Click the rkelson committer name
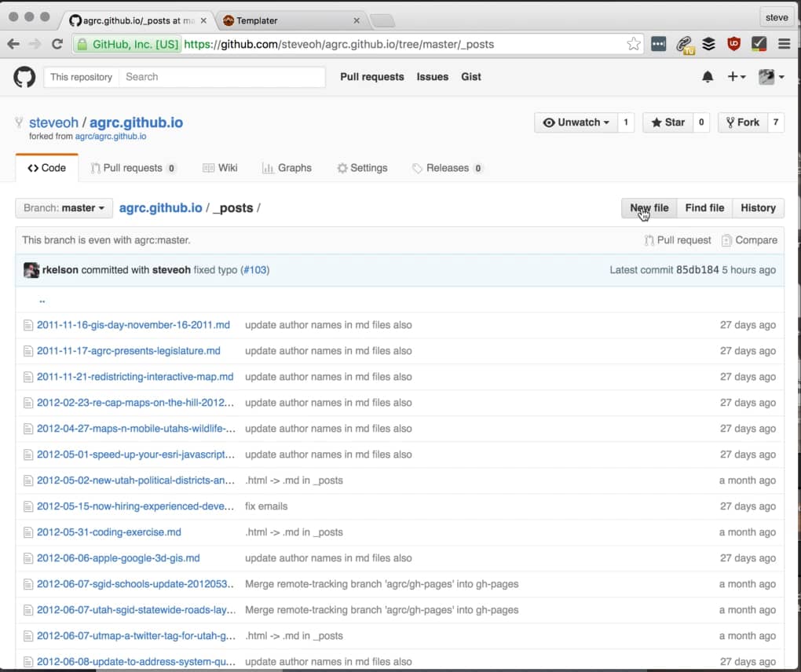Image resolution: width=801 pixels, height=672 pixels. [60, 270]
